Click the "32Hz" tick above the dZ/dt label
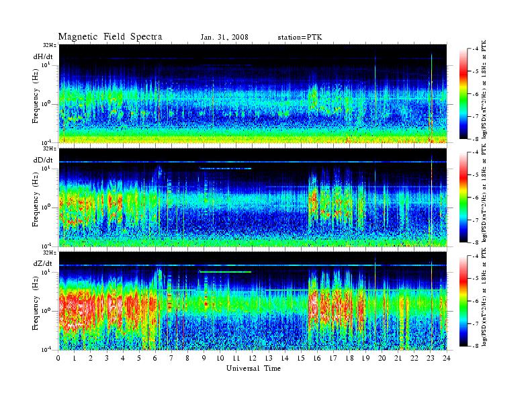The image size is (532, 411). coord(50,253)
